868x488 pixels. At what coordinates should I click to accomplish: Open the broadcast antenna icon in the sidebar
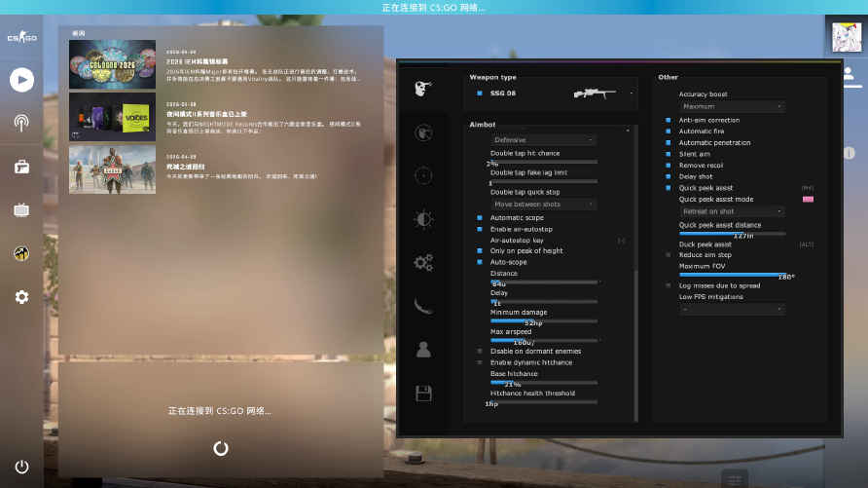tap(21, 123)
